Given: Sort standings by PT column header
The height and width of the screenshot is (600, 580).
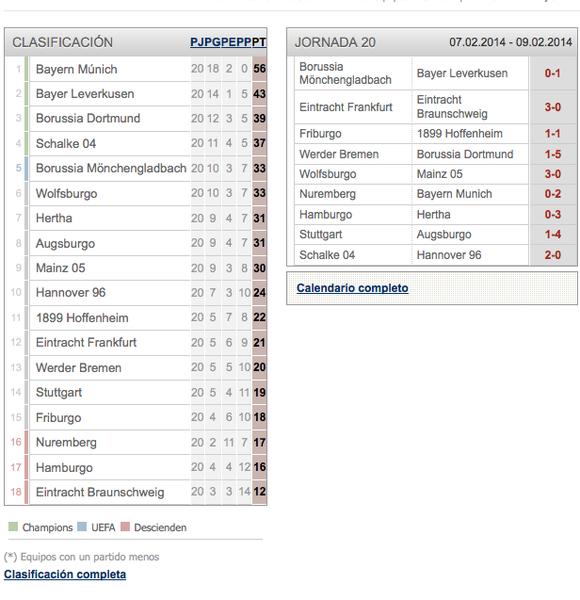Looking at the screenshot, I should pyautogui.click(x=259, y=42).
